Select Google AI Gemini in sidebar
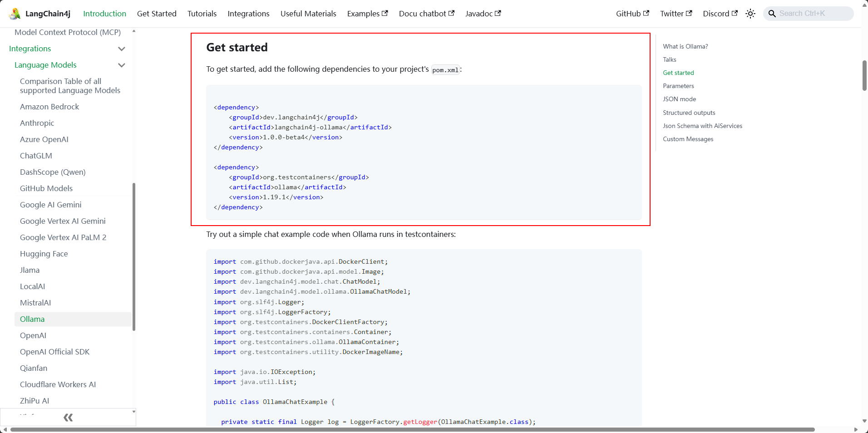Viewport: 868px width, 433px height. click(51, 205)
